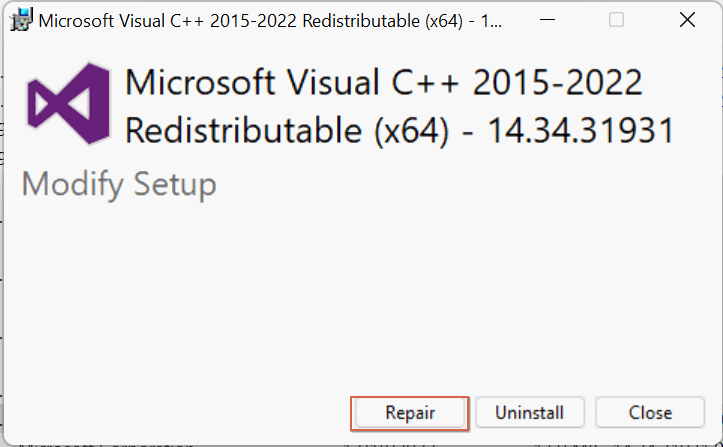
Task: Minimize the Redistributable setup window
Action: [x=547, y=20]
